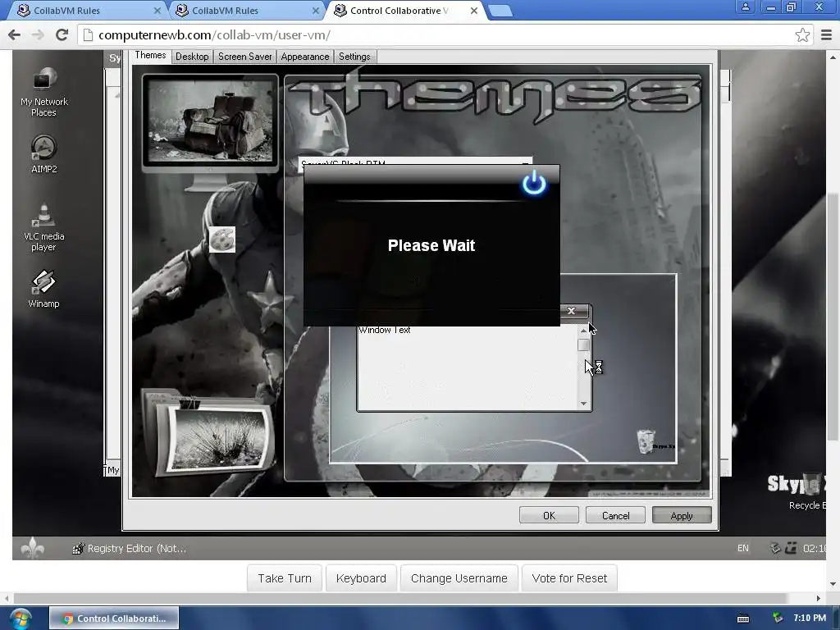Image resolution: width=840 pixels, height=630 pixels.
Task: Click the page's vertical scrollbar up arrow
Action: pyautogui.click(x=833, y=57)
